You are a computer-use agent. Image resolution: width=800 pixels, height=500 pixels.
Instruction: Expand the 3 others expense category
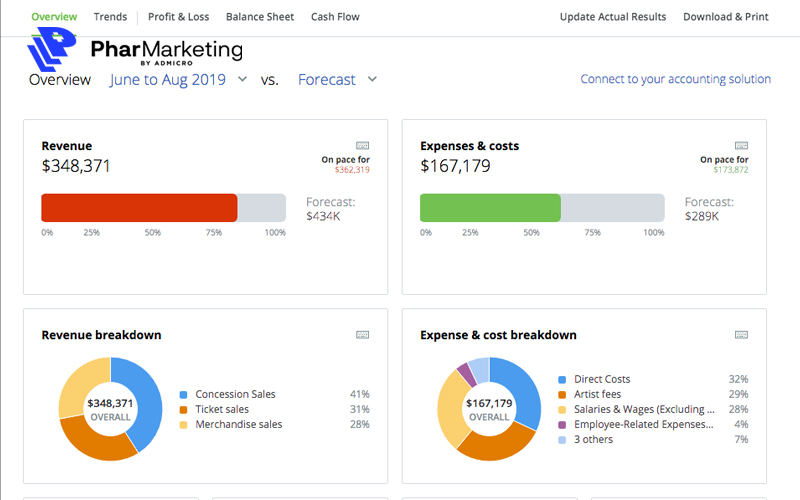[592, 440]
